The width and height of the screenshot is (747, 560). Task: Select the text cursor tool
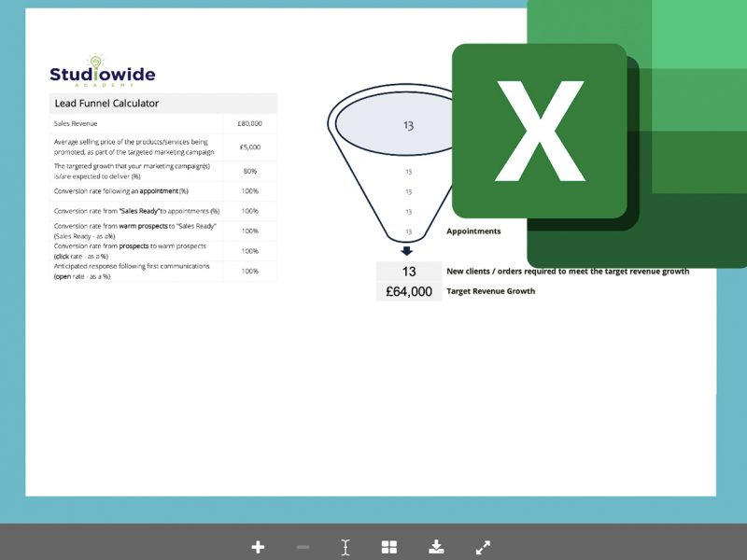[345, 548]
